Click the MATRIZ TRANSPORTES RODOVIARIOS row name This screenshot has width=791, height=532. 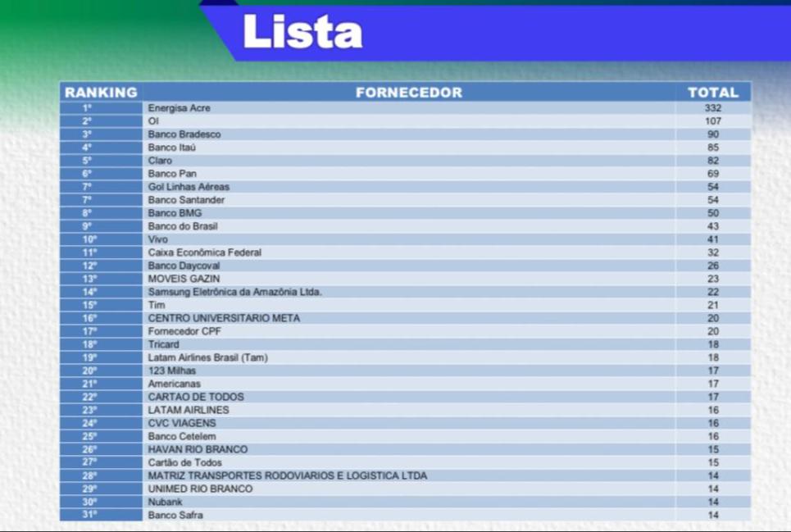287,475
